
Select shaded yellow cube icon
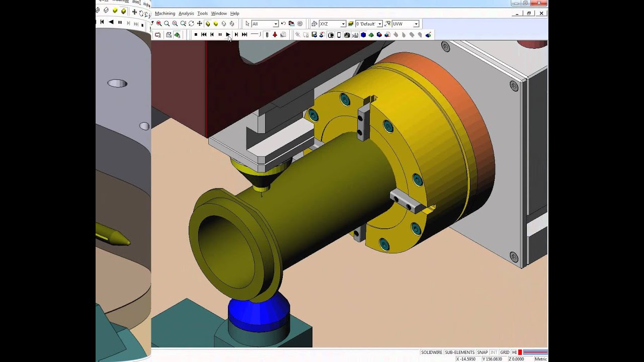pyautogui.click(x=216, y=24)
